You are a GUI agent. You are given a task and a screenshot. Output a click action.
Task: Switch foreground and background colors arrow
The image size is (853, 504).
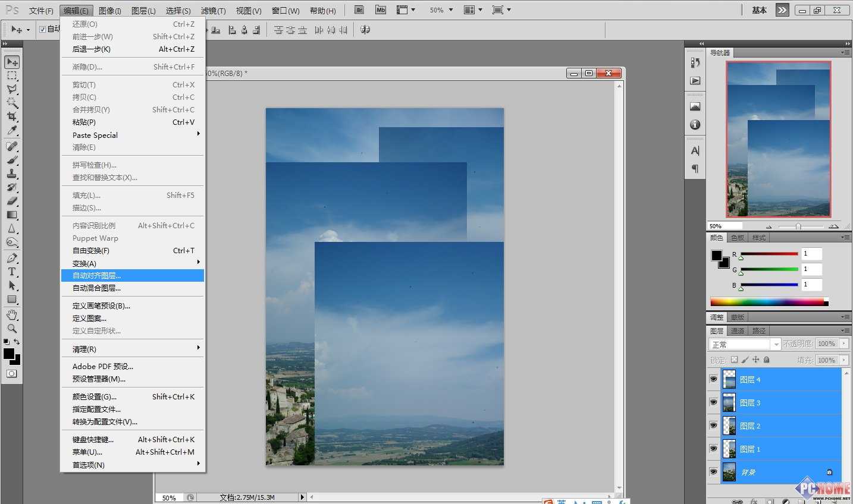pyautogui.click(x=17, y=342)
